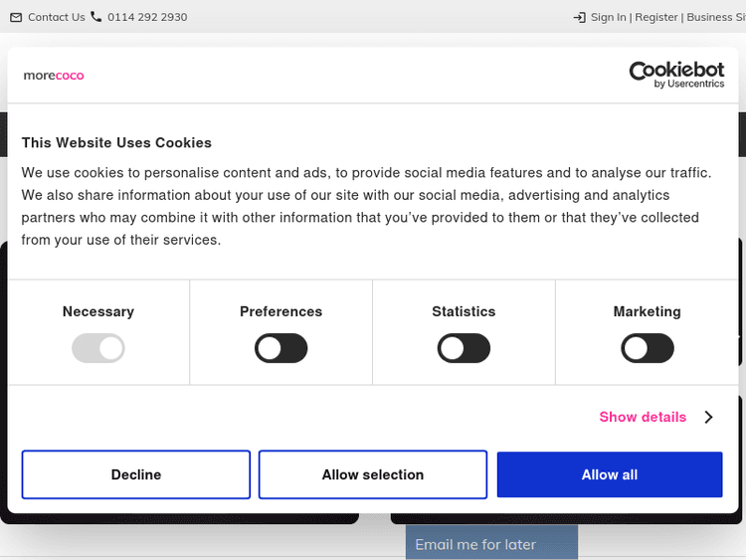Enable the Marketing cookies switch

tap(648, 348)
